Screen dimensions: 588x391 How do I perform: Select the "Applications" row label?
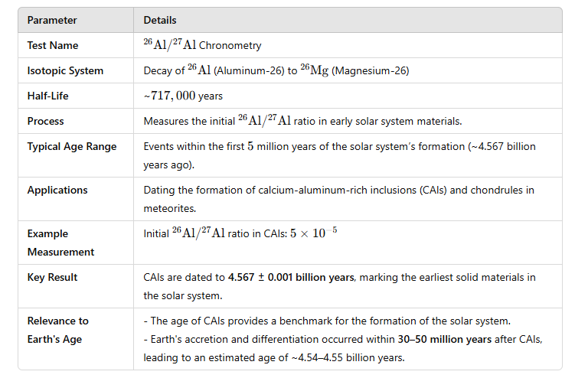(57, 190)
